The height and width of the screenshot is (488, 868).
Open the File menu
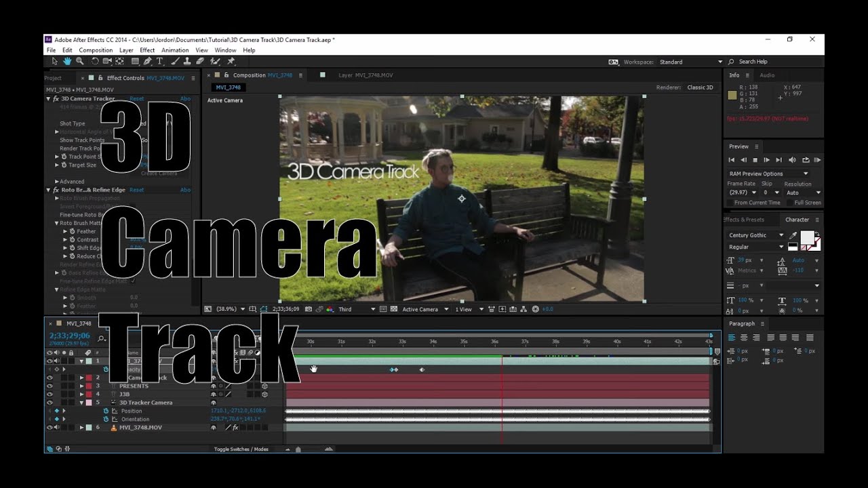coord(51,50)
